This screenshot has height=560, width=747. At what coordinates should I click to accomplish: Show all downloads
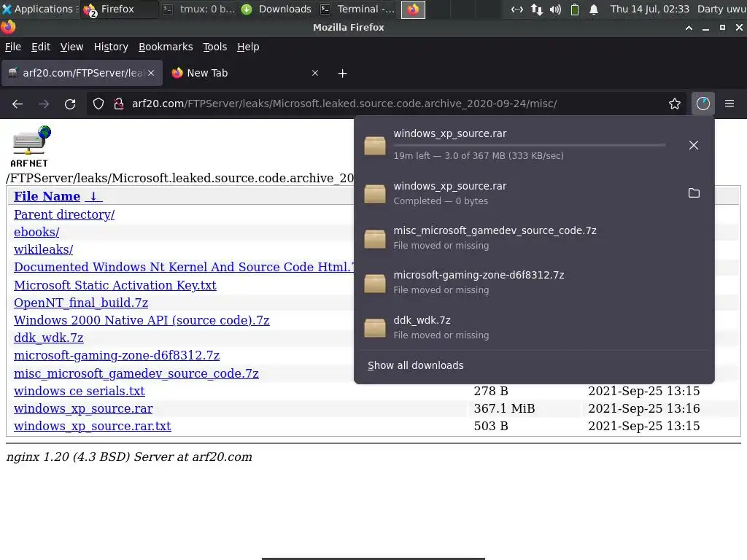point(415,365)
